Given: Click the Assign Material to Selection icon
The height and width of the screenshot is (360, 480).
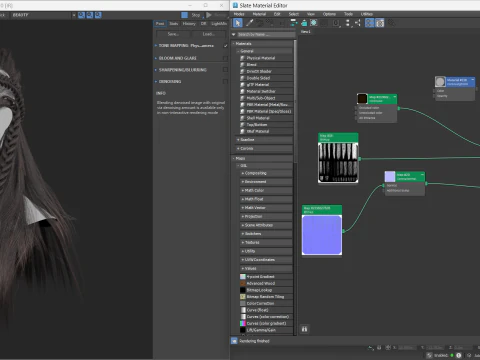Looking at the screenshot, I should pos(269,23).
